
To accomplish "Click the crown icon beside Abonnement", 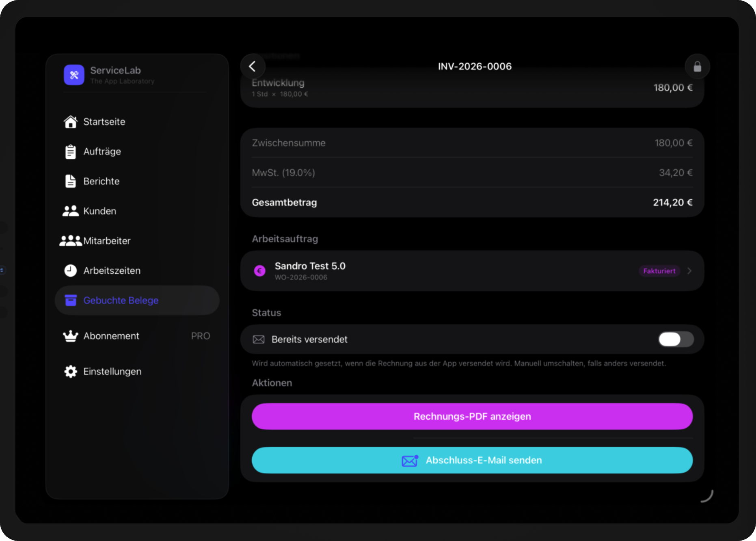I will [71, 336].
